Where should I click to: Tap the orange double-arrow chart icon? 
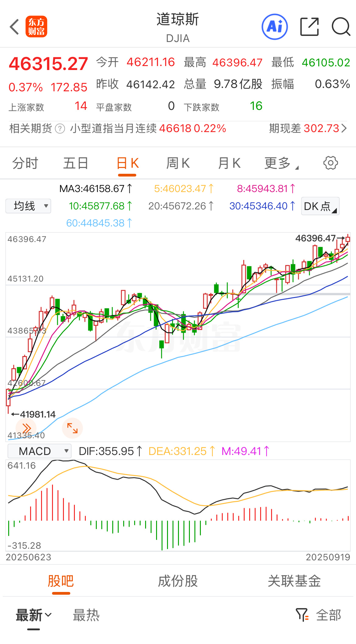[x=26, y=428]
